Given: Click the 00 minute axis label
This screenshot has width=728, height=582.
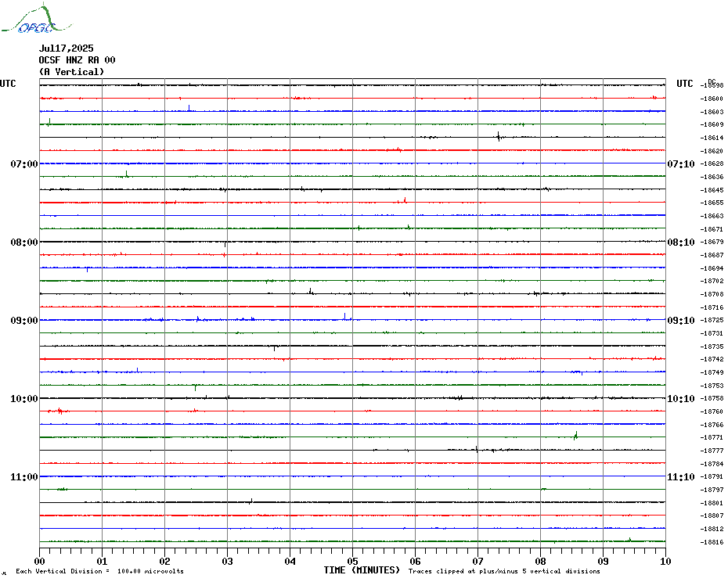Looking at the screenshot, I should pos(39,561).
